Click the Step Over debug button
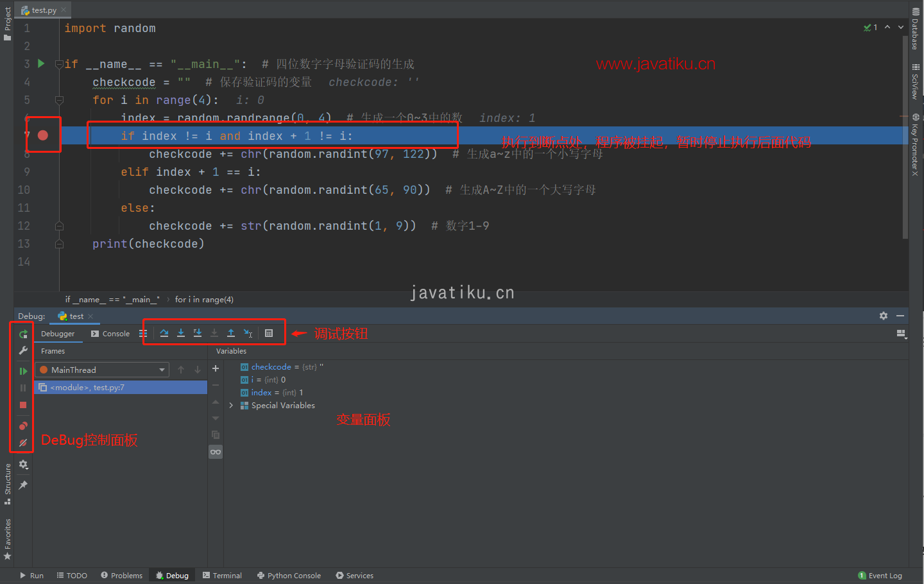 pos(164,333)
